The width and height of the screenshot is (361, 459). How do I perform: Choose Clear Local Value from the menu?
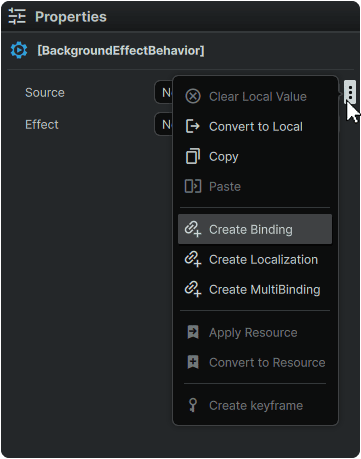[255, 97]
